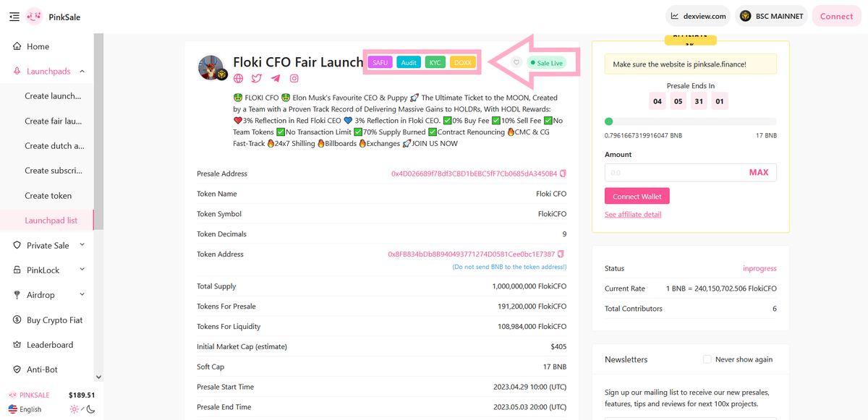Click the Anti-Bot shield icon
Viewport: 868px width, 420px height.
pyautogui.click(x=17, y=369)
